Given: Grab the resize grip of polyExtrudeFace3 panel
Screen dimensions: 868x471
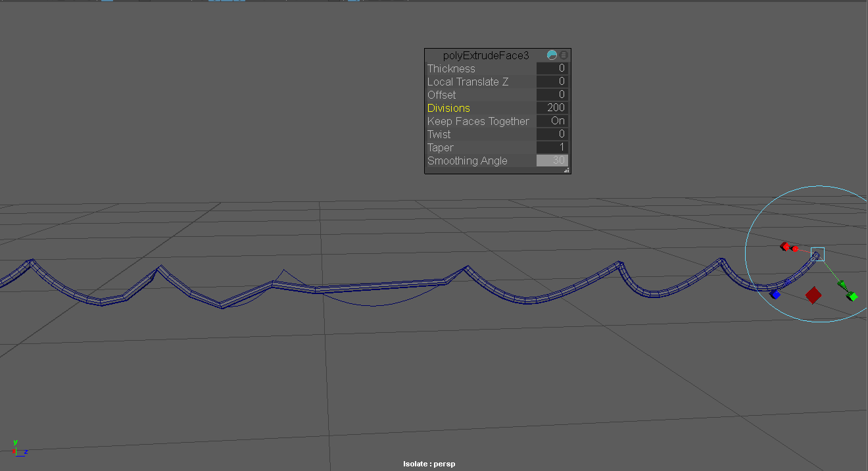Looking at the screenshot, I should (x=567, y=170).
